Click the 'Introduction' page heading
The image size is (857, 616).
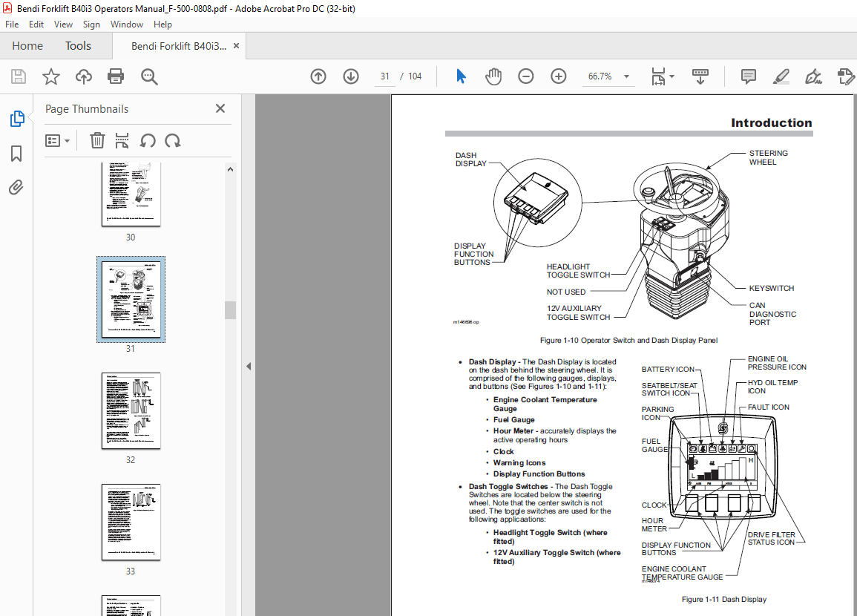tap(771, 123)
